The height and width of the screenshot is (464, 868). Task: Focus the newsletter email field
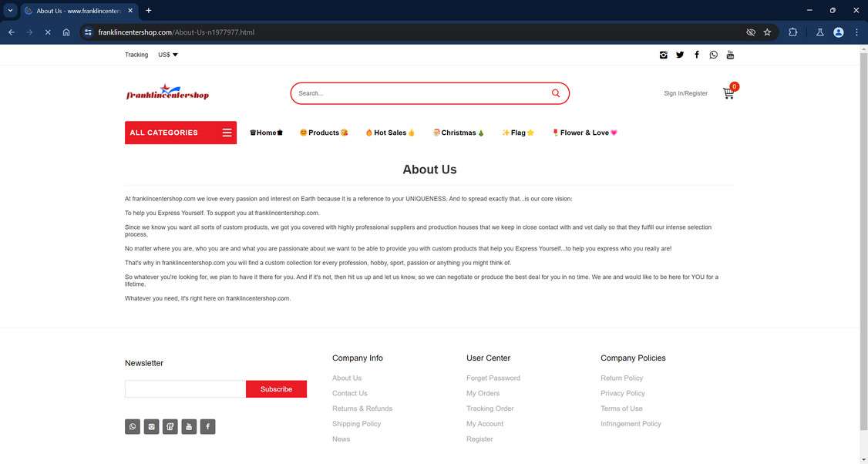pyautogui.click(x=186, y=388)
